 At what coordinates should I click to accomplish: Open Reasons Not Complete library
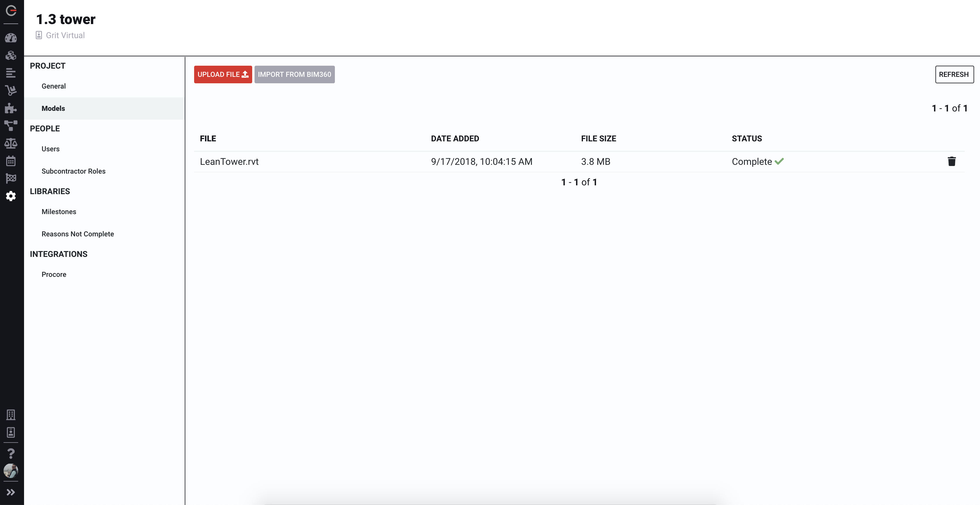[x=78, y=234]
